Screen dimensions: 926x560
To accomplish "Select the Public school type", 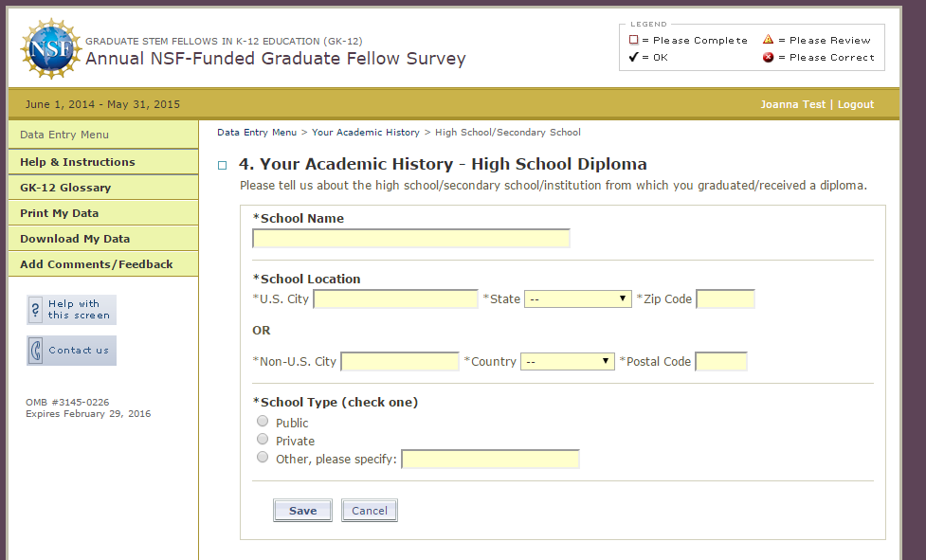I will point(263,422).
